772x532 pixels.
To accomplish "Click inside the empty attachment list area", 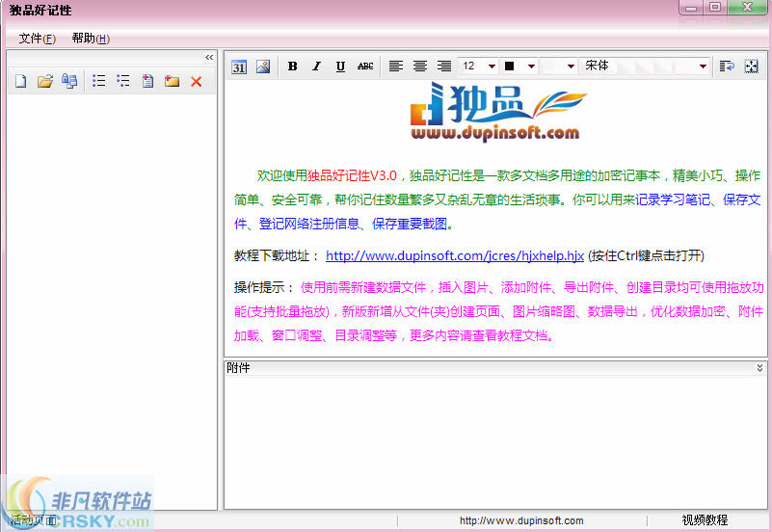I will [x=495, y=441].
